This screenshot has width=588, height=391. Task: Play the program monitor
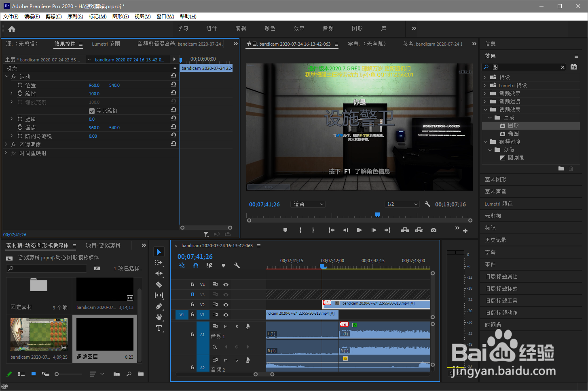coord(359,230)
